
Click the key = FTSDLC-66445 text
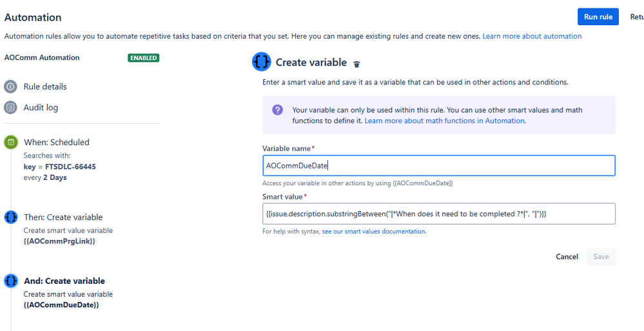pos(60,167)
